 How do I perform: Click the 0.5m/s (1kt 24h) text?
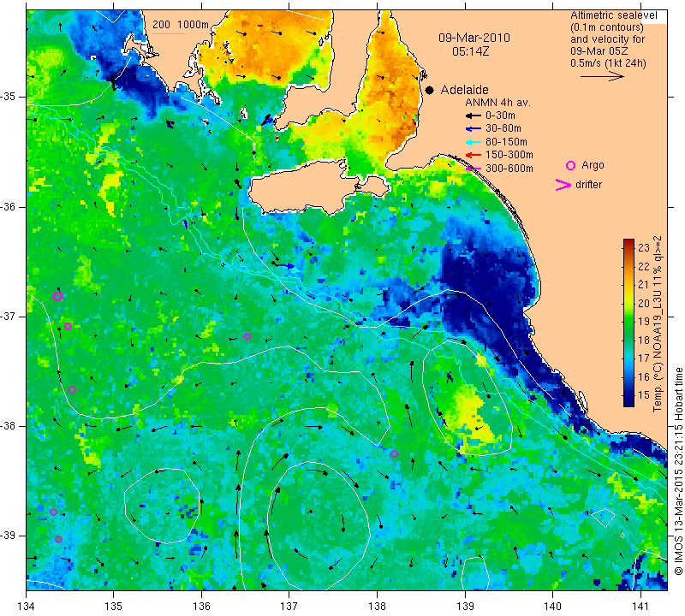click(x=608, y=63)
